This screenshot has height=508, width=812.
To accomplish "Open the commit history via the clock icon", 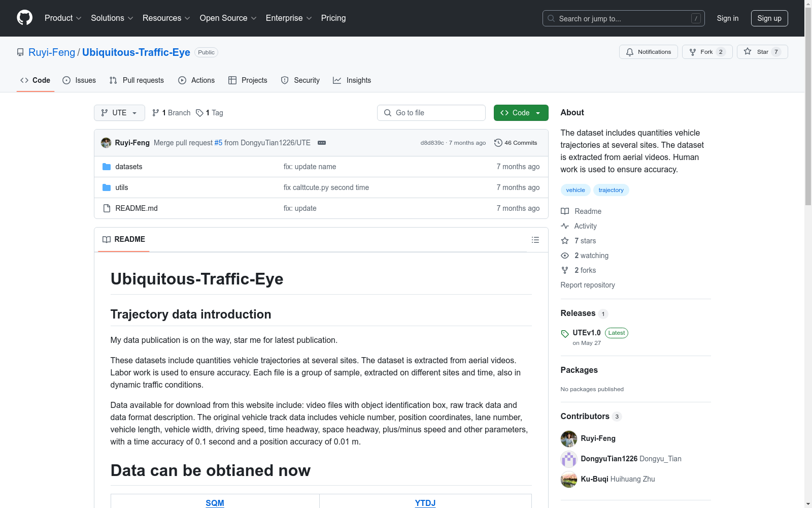I will pos(498,143).
